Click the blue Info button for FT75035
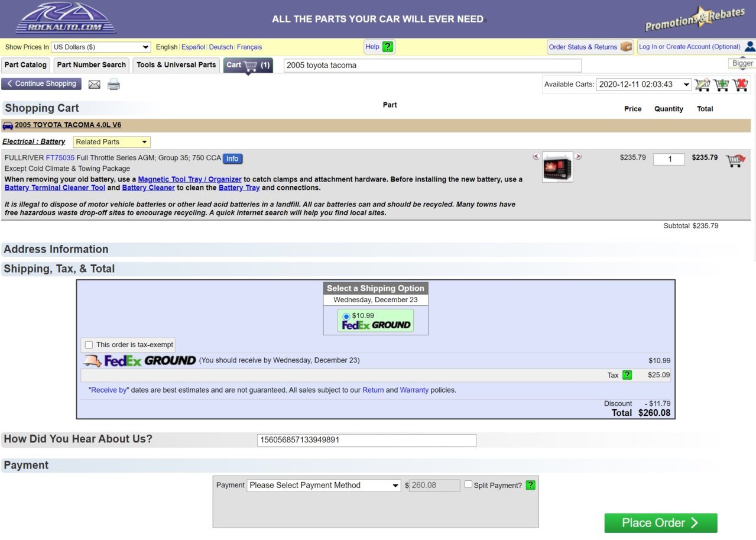Image resolution: width=756 pixels, height=540 pixels. click(x=232, y=159)
